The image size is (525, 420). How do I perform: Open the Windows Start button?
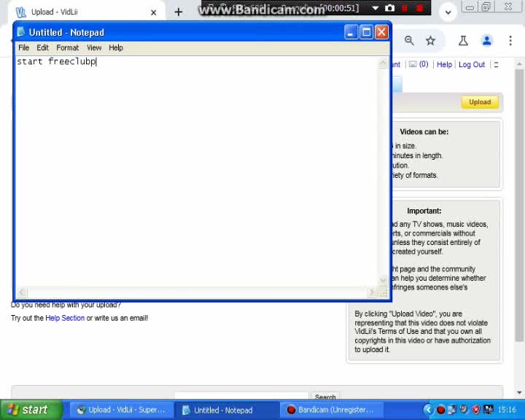31,410
